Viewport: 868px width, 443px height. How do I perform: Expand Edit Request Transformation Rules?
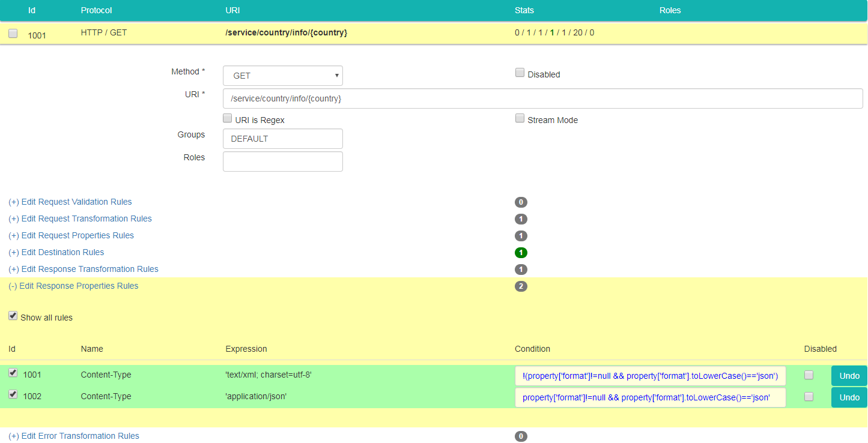coord(80,218)
